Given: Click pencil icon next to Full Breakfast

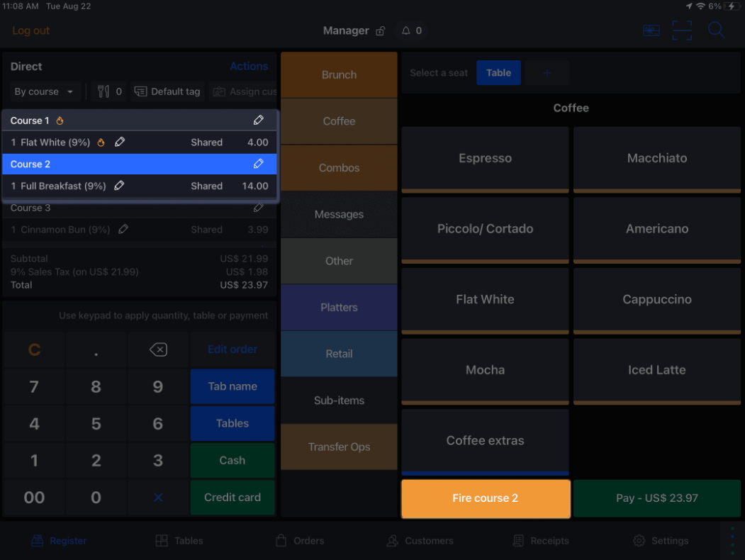Looking at the screenshot, I should 120,186.
